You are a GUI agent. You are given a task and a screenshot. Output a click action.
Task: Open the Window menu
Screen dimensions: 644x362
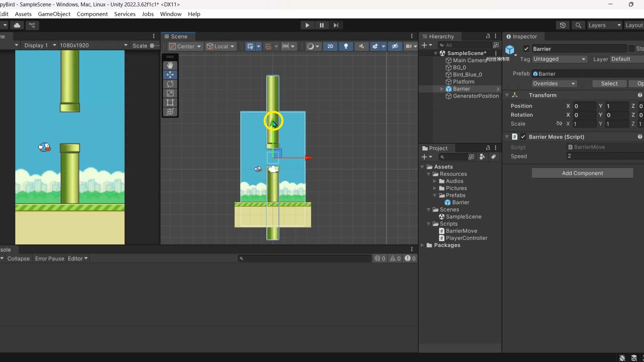(x=171, y=14)
